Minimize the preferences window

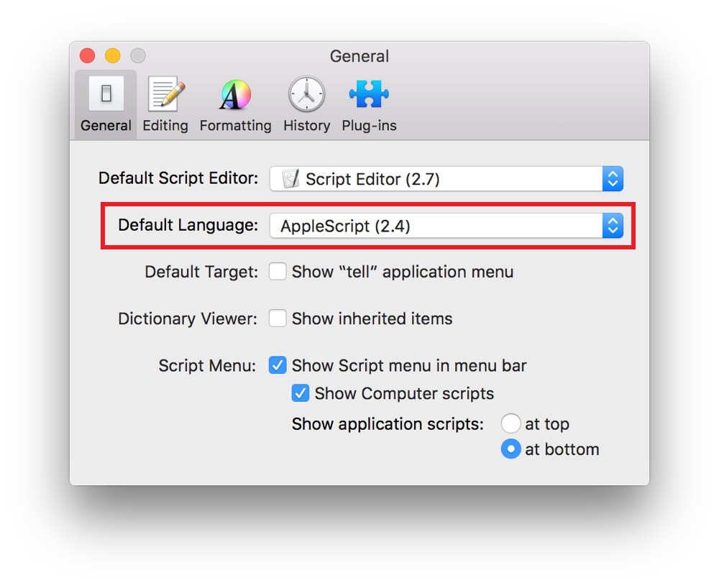(x=112, y=55)
